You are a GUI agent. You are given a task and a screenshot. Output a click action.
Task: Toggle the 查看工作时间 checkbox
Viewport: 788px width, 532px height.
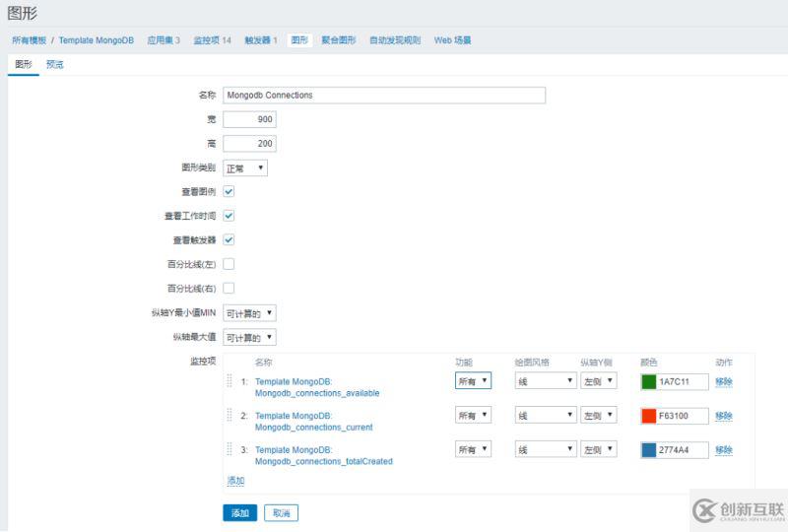tap(229, 216)
